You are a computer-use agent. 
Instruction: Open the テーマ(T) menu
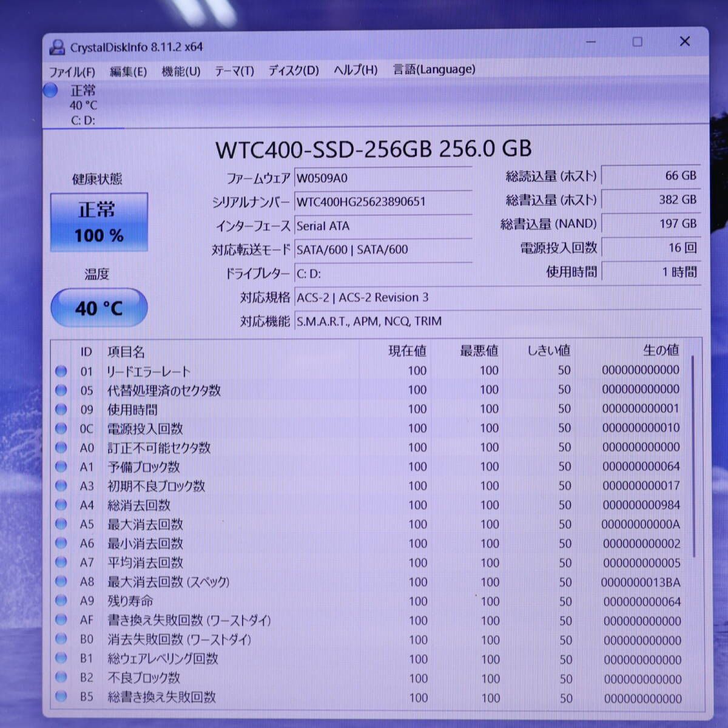(x=234, y=71)
